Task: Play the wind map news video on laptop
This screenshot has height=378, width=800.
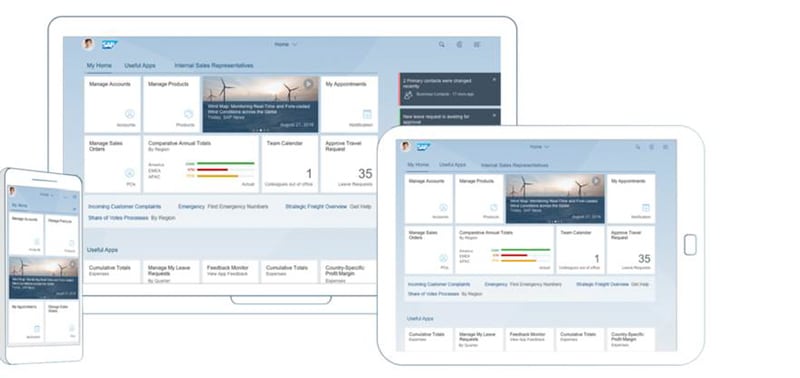Action: [x=308, y=84]
